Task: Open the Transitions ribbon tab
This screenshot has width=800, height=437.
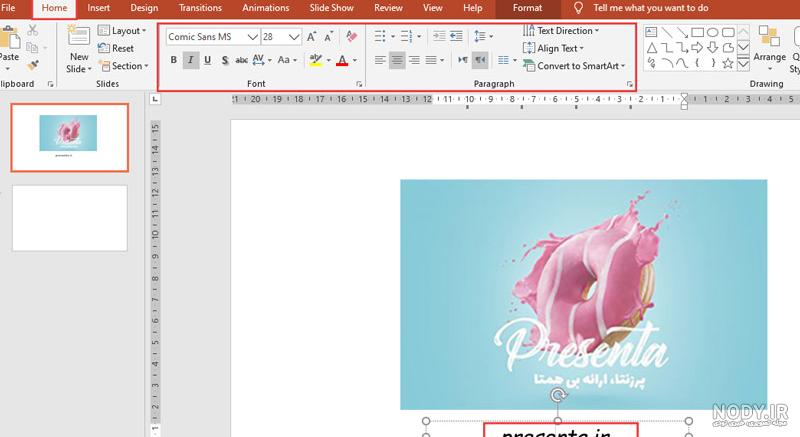Action: coord(200,8)
